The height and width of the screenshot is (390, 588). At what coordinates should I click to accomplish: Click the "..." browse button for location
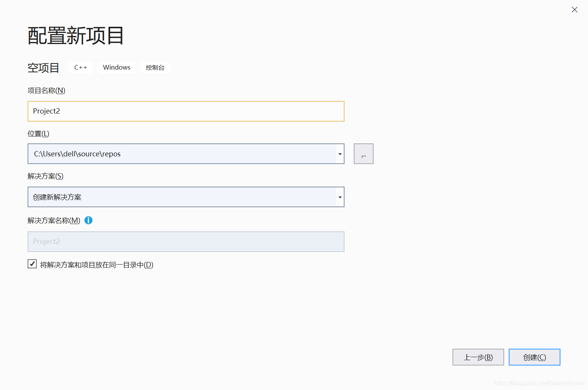point(363,153)
